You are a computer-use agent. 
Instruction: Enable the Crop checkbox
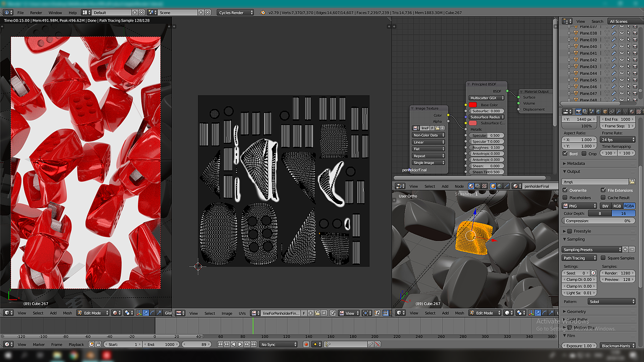[584, 153]
